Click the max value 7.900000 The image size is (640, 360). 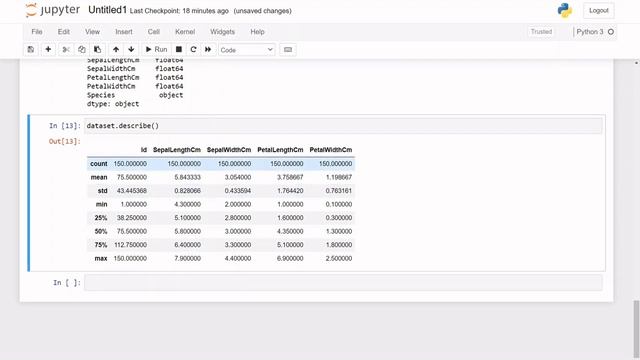[187, 258]
